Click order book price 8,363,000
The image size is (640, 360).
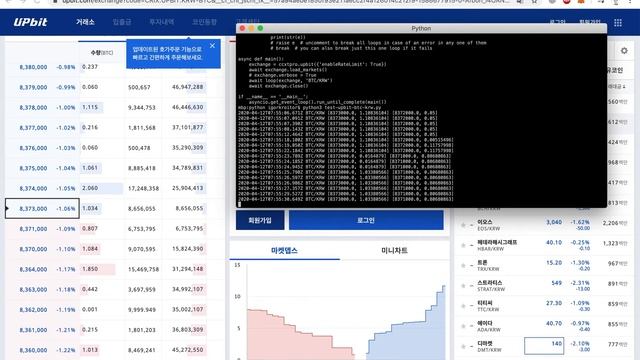coord(33,289)
